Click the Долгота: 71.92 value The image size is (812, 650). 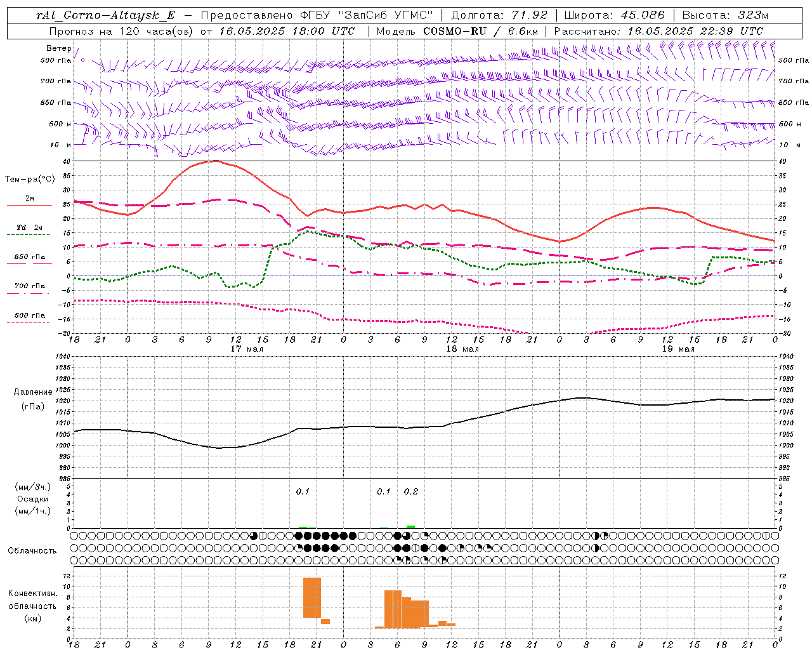tap(499, 15)
